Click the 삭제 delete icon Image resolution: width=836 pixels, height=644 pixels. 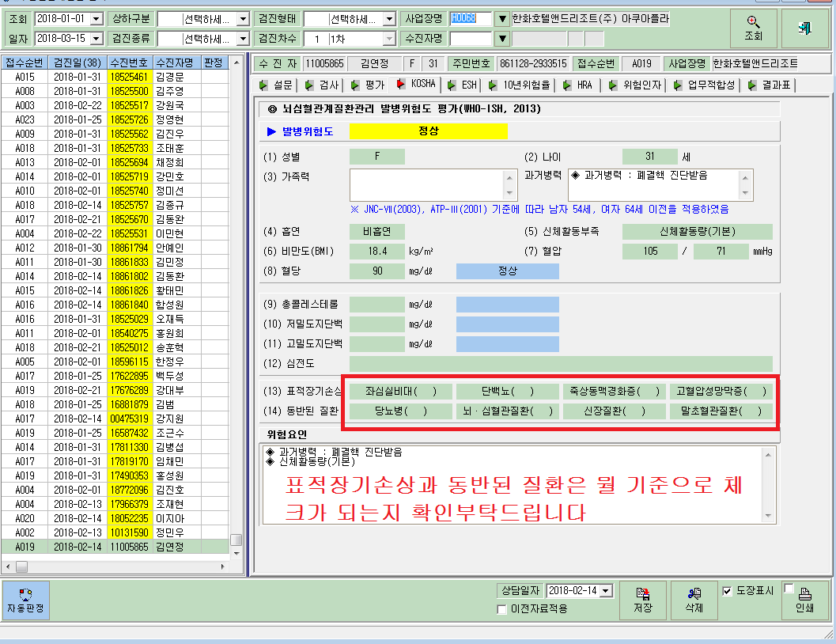[694, 593]
